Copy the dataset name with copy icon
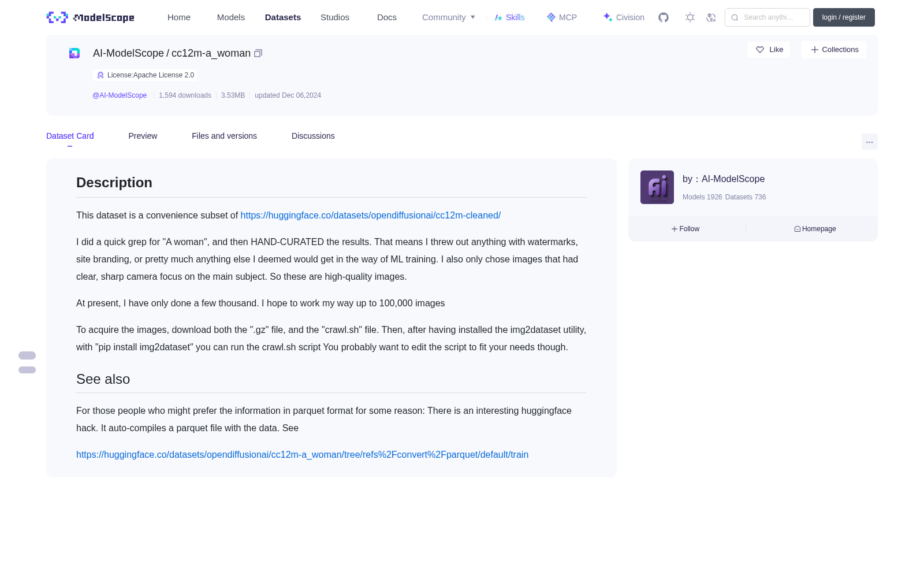 (x=258, y=53)
